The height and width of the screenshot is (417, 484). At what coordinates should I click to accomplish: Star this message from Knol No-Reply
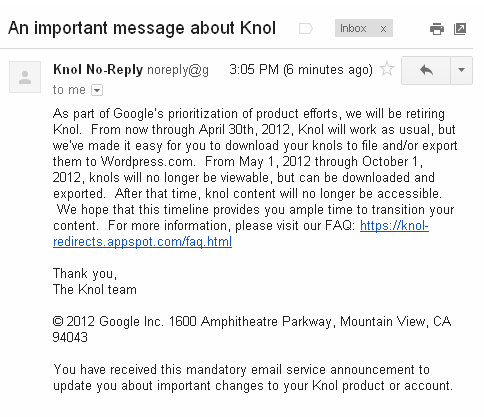[x=387, y=69]
